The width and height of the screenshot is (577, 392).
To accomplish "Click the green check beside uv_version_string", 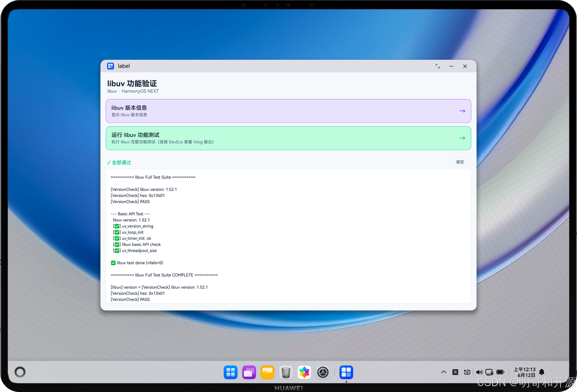I will coord(117,226).
